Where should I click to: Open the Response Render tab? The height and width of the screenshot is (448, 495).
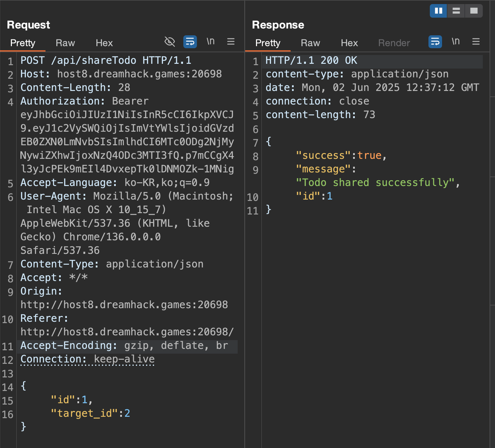point(394,43)
